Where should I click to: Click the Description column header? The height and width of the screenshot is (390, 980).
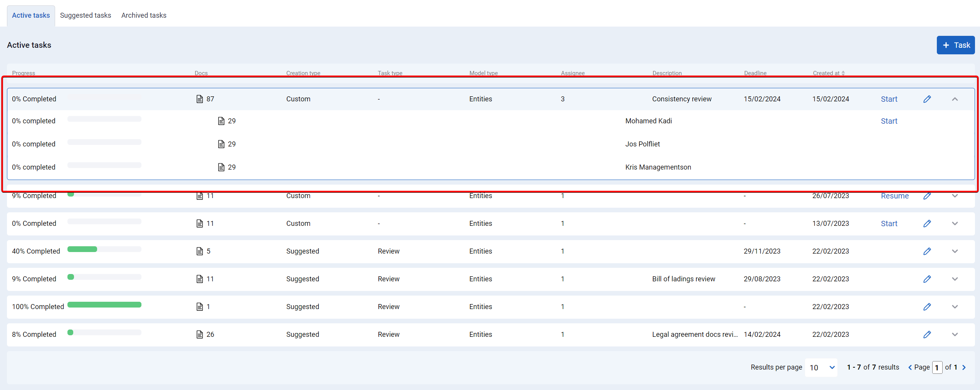[x=667, y=73]
